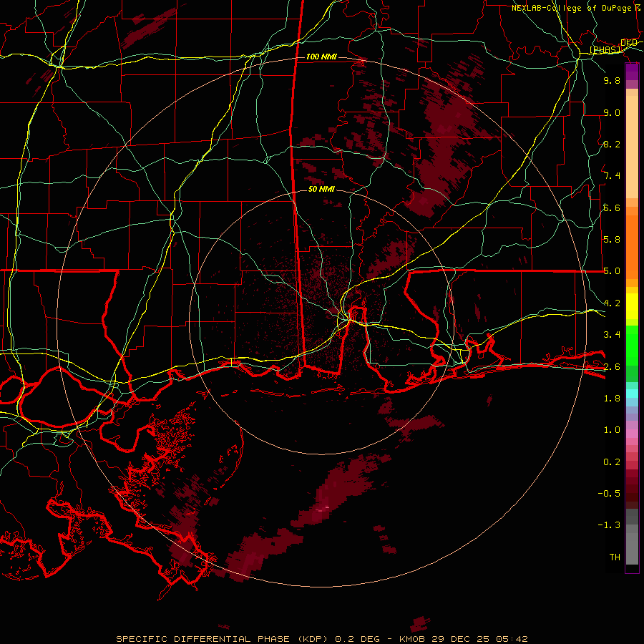Click the TH threshold label
644x644 pixels.
click(615, 557)
